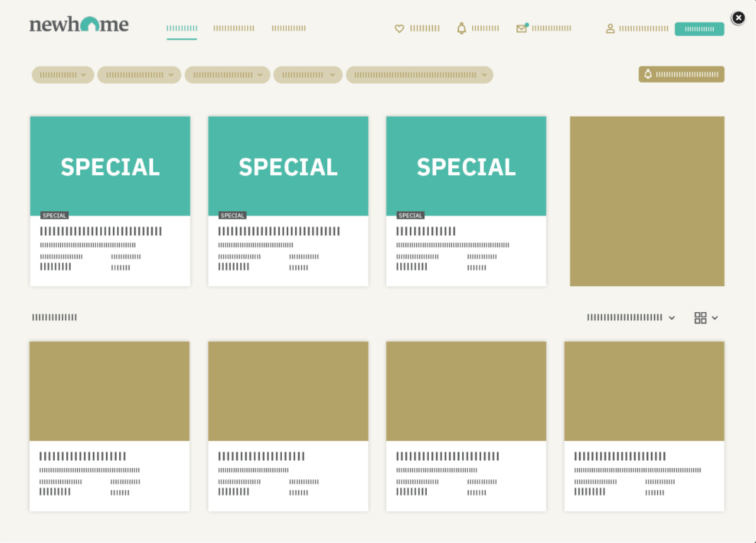The image size is (756, 543).
Task: Open the second header navigation tab
Action: tap(234, 28)
